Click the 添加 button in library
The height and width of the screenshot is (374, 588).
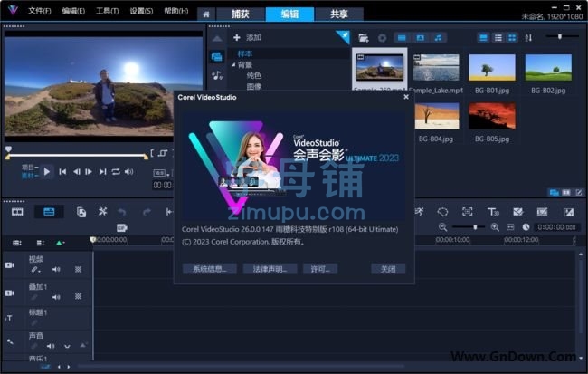tap(247, 37)
